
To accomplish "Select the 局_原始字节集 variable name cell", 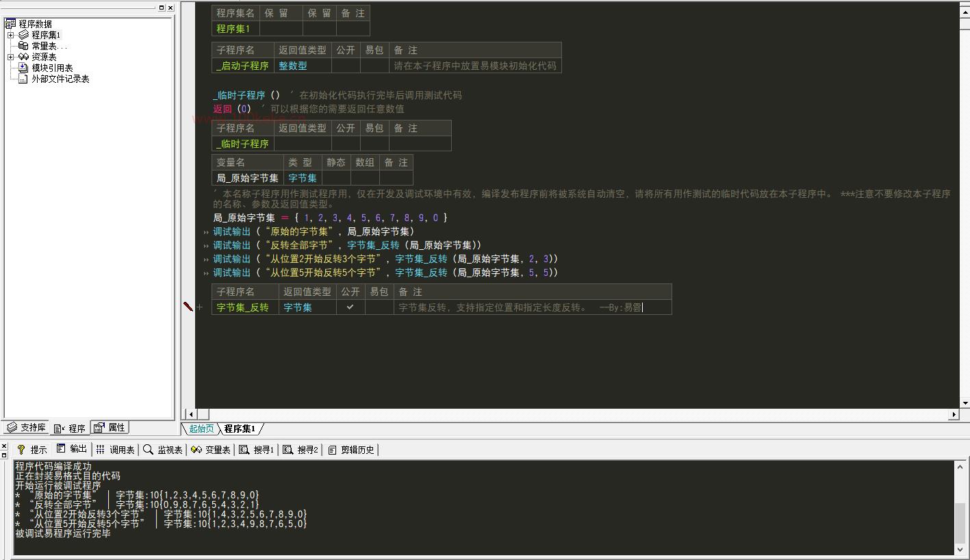I will 248,178.
